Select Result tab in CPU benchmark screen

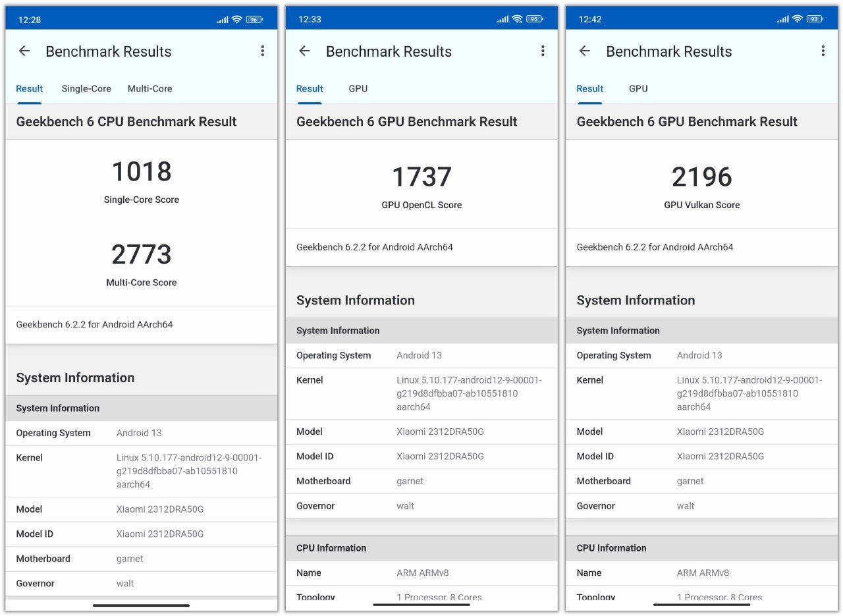(30, 88)
